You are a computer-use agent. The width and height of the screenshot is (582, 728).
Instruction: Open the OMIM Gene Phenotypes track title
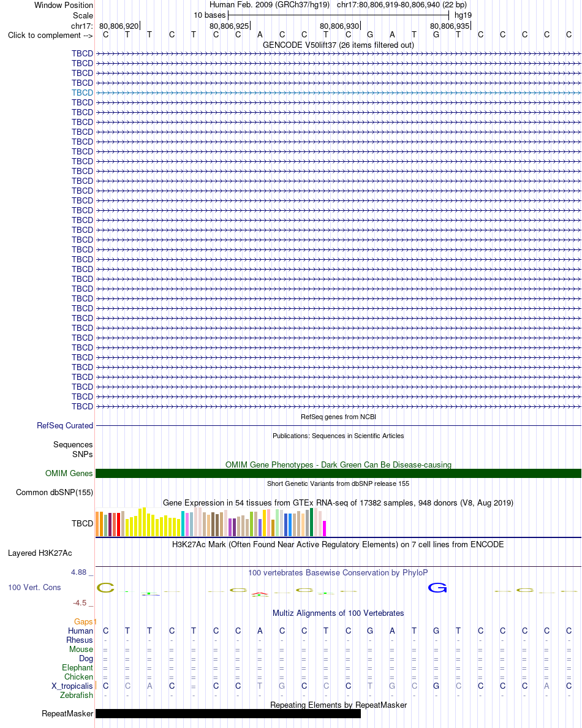coord(338,464)
